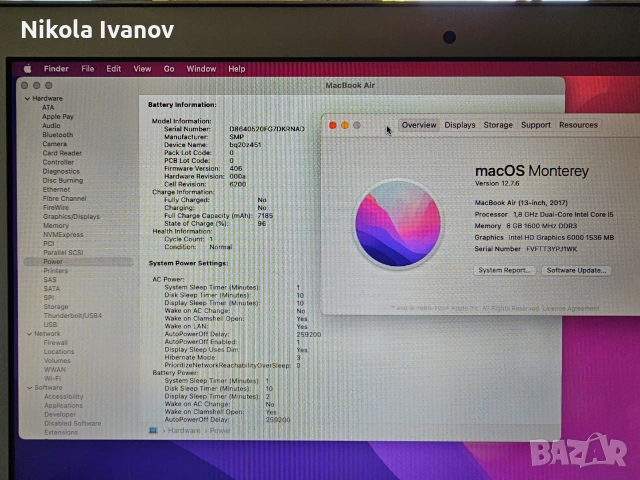640x480 pixels.
Task: Select FireWire in the sidebar
Action: click(x=56, y=207)
